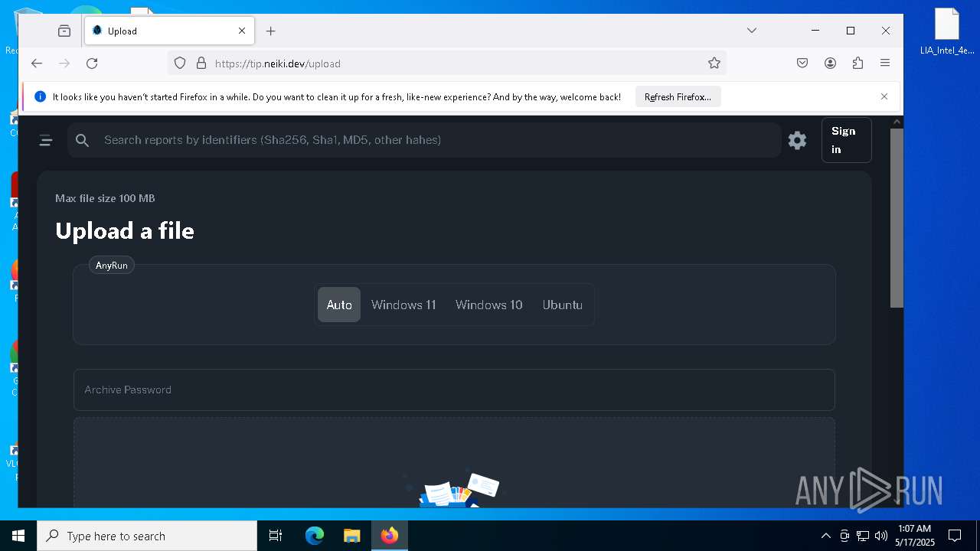Viewport: 980px width, 551px height.
Task: Click the file drop upload area illustration
Action: click(454, 487)
